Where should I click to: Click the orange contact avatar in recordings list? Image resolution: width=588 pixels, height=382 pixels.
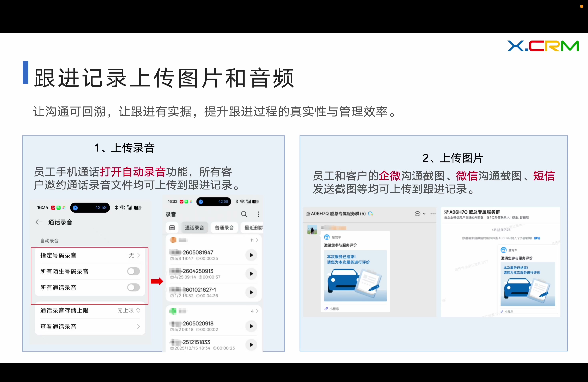[x=173, y=240]
